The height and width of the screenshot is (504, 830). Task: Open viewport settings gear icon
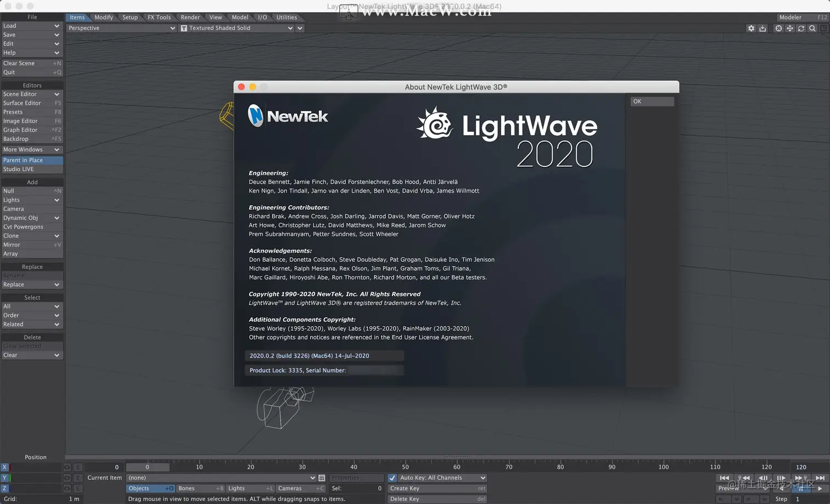[751, 28]
